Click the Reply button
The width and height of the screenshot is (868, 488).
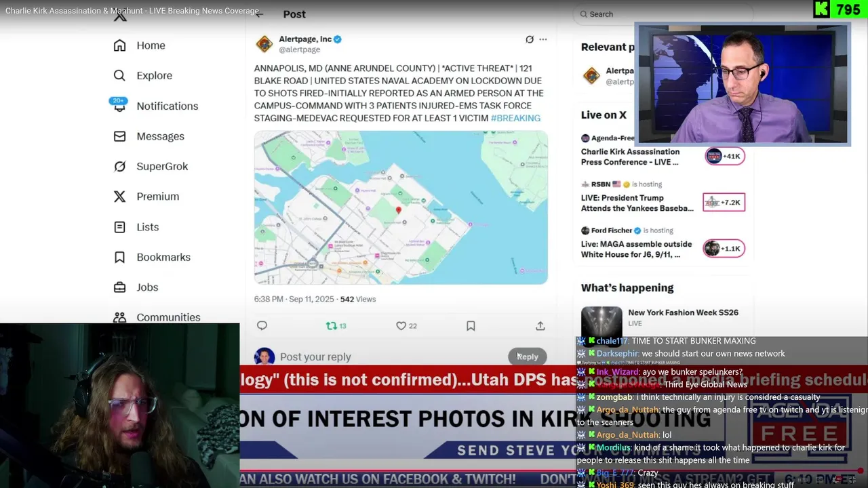(x=528, y=357)
